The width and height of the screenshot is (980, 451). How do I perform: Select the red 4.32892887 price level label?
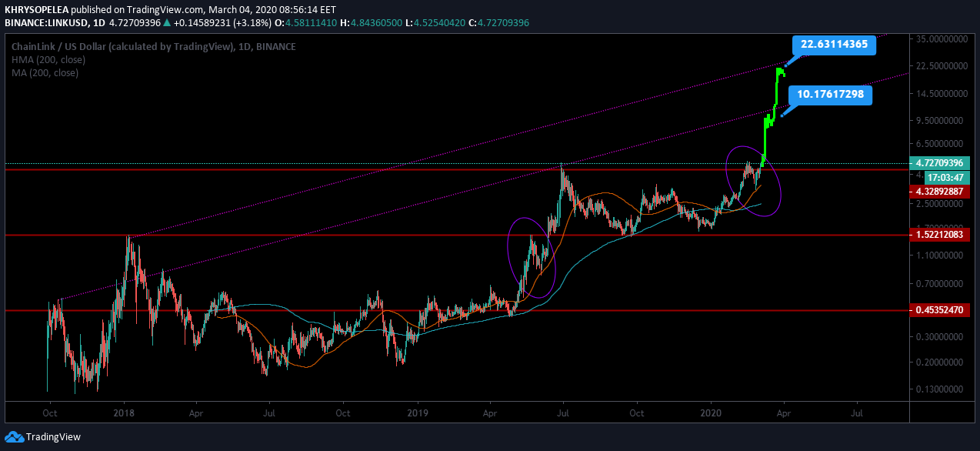tap(939, 191)
